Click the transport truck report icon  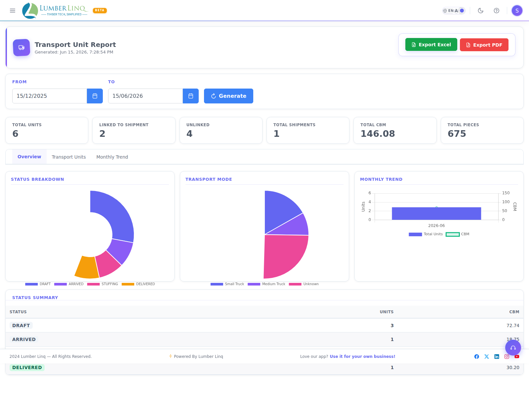point(21,48)
